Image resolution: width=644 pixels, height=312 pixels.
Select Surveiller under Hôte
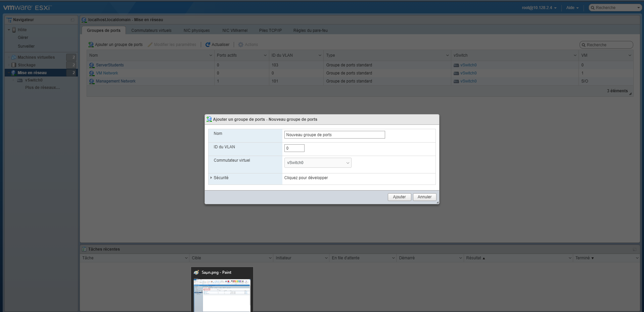(x=26, y=46)
